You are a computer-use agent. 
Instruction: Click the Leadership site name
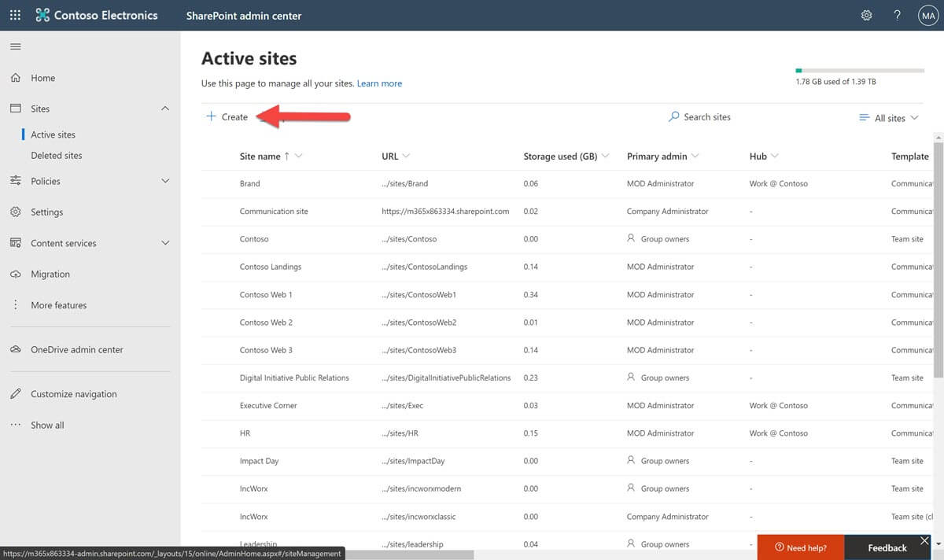point(258,544)
